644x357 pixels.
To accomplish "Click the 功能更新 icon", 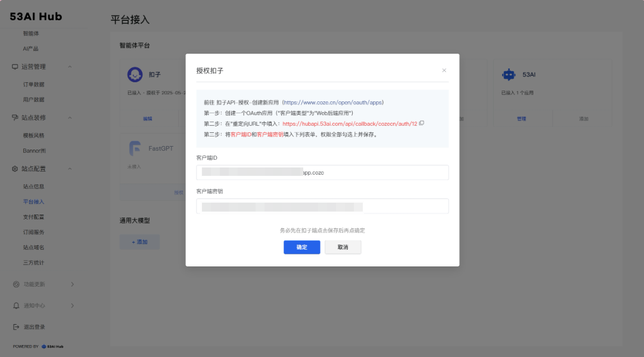I will [x=16, y=284].
